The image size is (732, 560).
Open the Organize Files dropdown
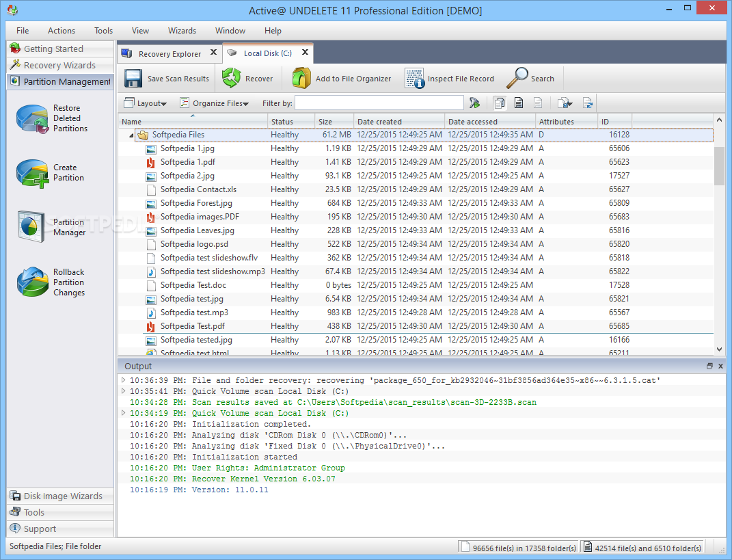click(215, 103)
